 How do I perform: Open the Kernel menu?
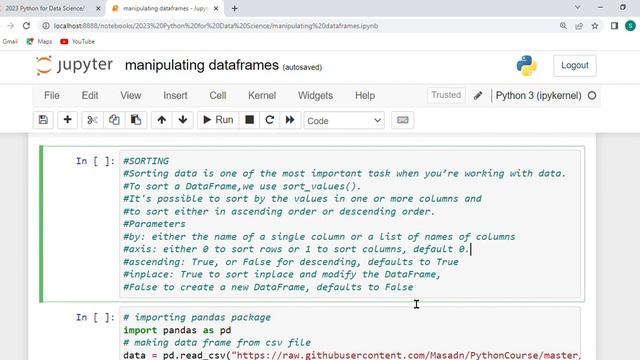click(262, 96)
